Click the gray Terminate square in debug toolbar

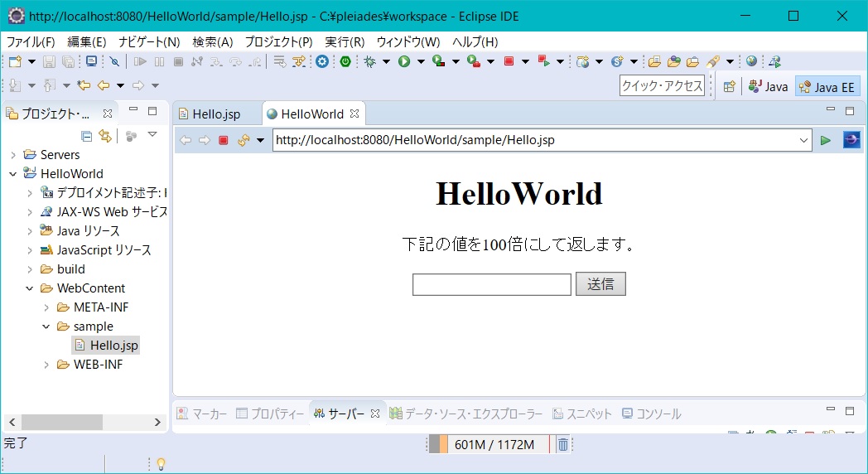(x=178, y=61)
